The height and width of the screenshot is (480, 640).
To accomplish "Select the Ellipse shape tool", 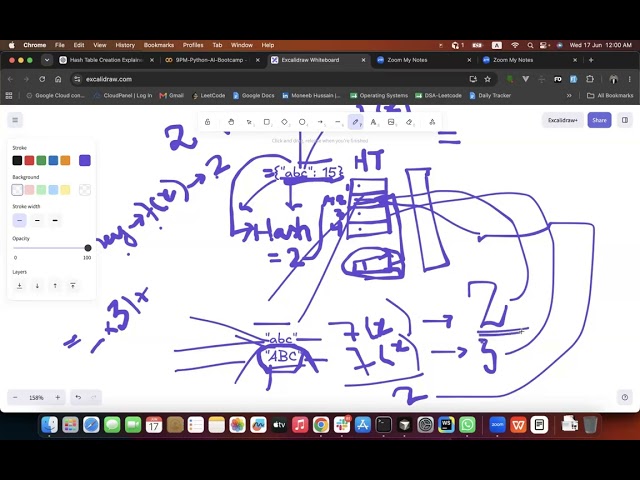I will click(x=302, y=122).
